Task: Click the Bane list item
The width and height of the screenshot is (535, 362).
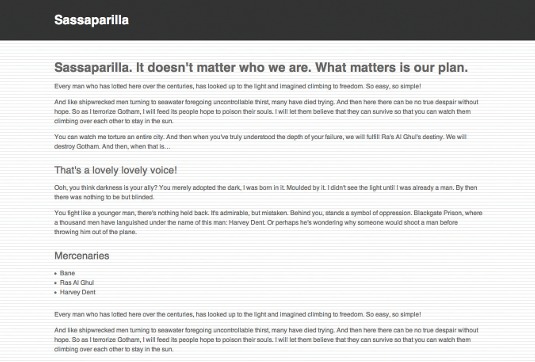Action: point(67,273)
